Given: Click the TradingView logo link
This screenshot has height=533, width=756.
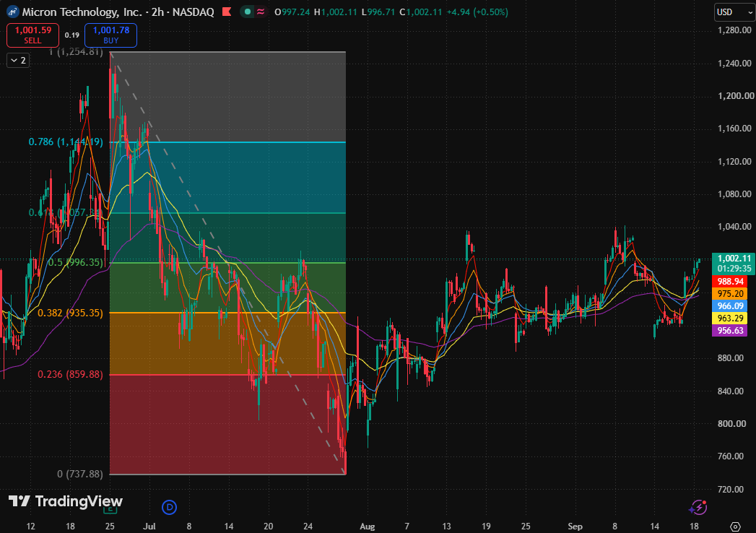Looking at the screenshot, I should 66,502.
